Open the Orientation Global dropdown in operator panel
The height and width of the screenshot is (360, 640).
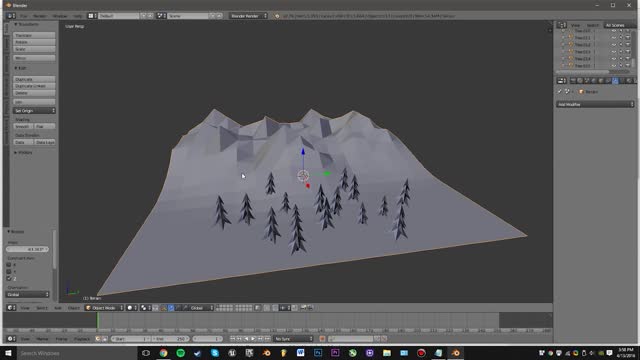tap(27, 294)
